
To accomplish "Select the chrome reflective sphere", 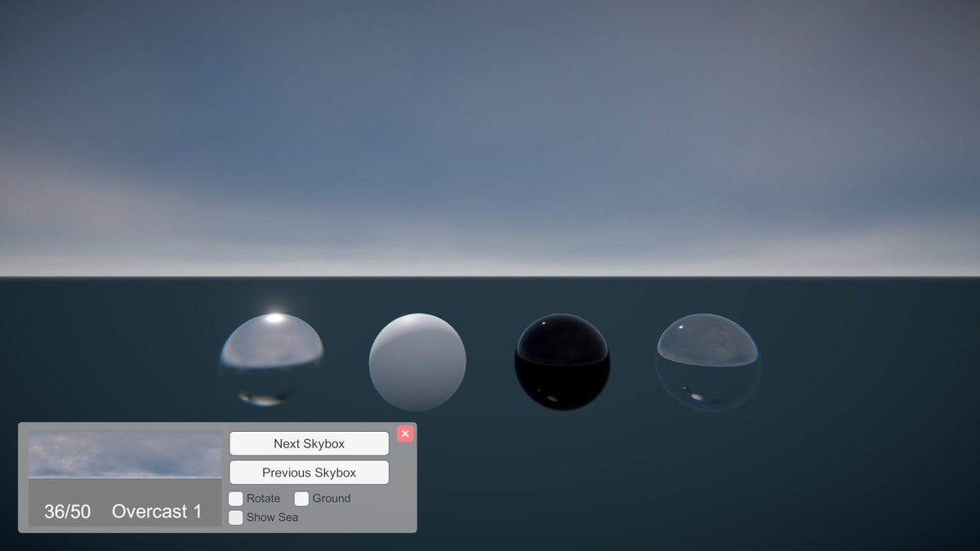I will (271, 359).
